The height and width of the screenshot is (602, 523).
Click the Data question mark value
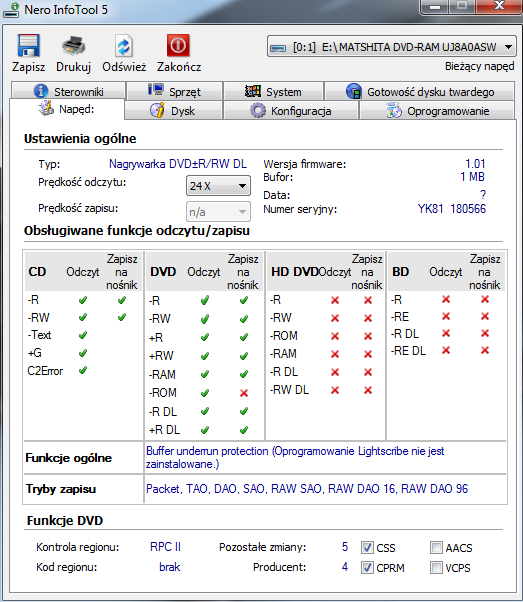(x=483, y=195)
